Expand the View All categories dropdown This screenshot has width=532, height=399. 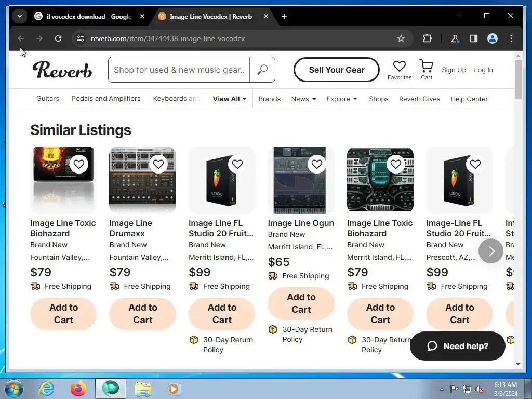pyautogui.click(x=230, y=99)
